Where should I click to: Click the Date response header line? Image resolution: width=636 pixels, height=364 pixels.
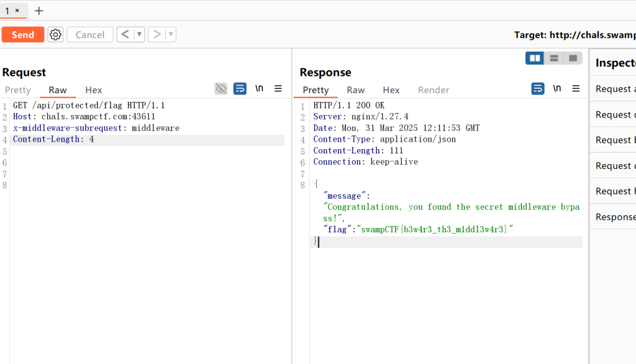coord(396,128)
